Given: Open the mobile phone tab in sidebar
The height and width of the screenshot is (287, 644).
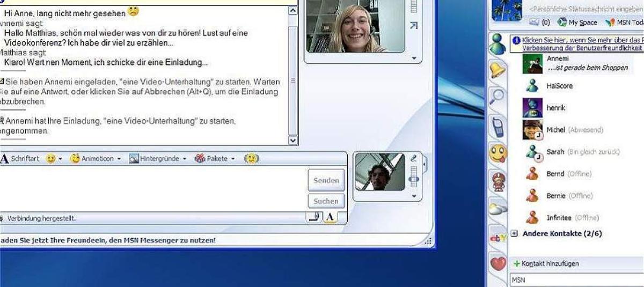Looking at the screenshot, I should pyautogui.click(x=498, y=127).
